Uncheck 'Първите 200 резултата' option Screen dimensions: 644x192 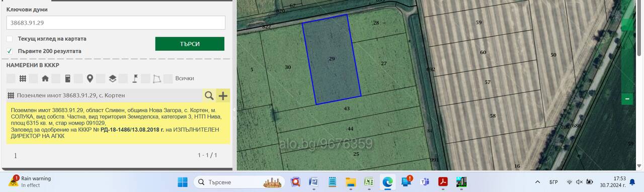click(10, 51)
